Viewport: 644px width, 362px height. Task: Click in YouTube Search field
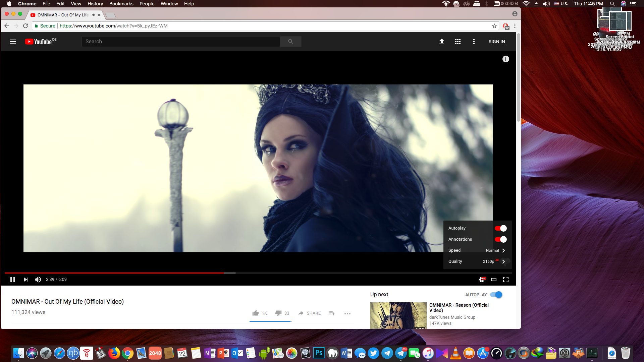pos(180,42)
